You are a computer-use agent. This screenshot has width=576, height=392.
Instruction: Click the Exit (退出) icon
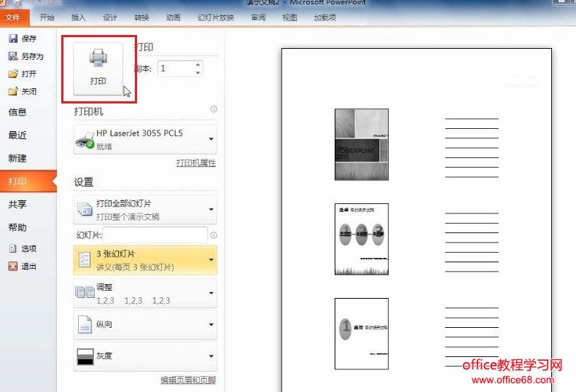point(13,266)
